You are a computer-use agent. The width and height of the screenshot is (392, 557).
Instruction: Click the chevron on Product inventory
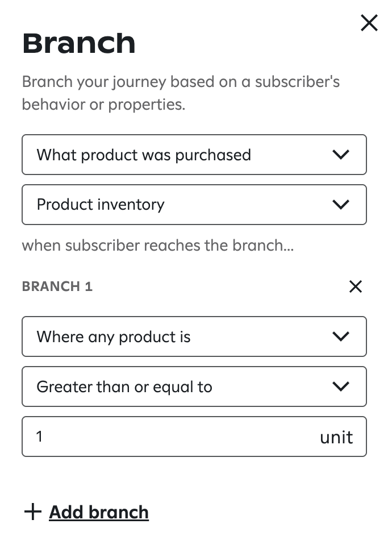click(341, 205)
